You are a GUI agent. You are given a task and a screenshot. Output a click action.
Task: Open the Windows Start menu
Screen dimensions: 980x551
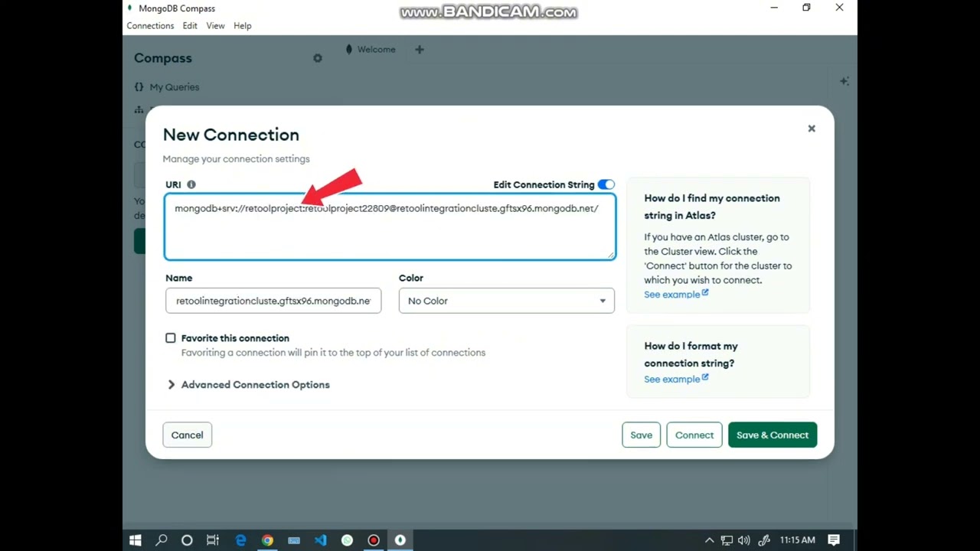[136, 540]
